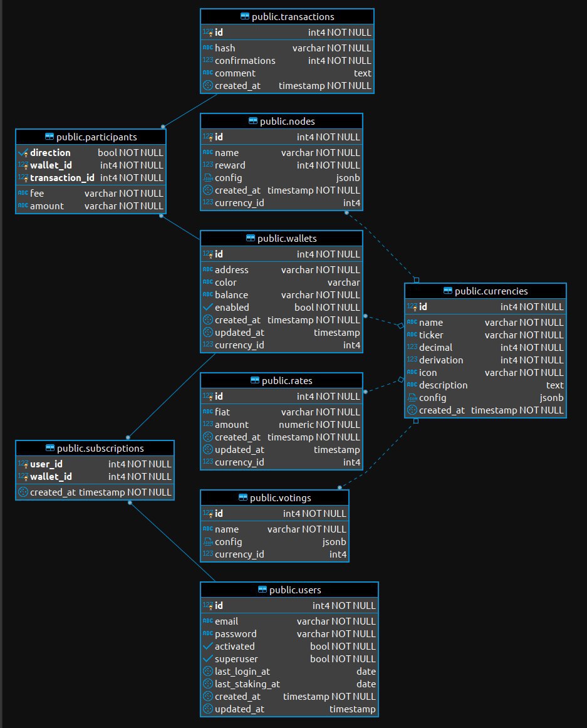Viewport: 587px width, 728px height.
Task: Select the 'name' column in currencies
Action: pyautogui.click(x=486, y=322)
